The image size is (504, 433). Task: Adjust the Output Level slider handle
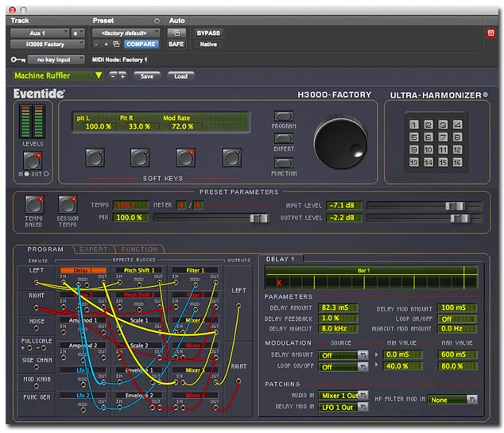click(x=460, y=218)
